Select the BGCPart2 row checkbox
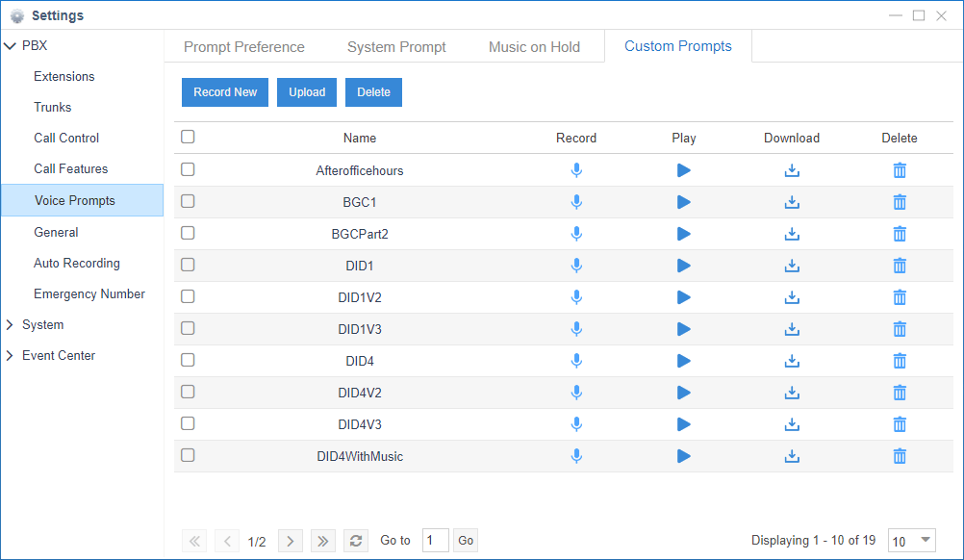 (x=189, y=233)
